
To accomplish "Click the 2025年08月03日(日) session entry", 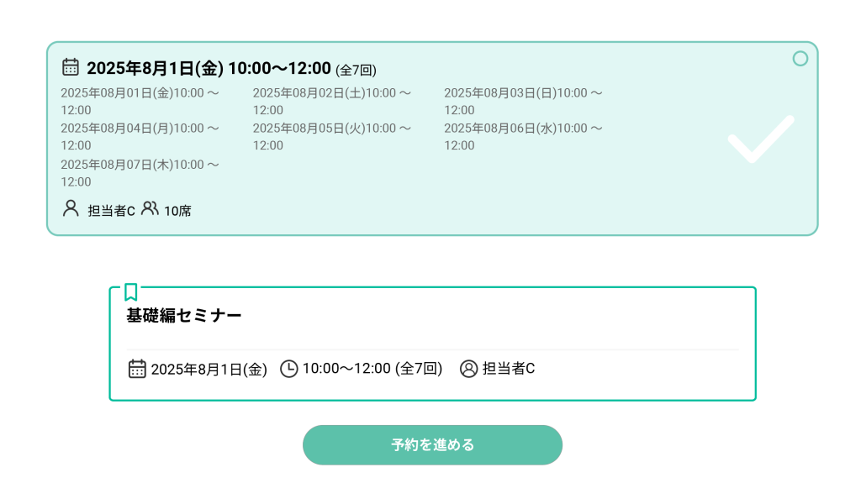I will point(523,102).
